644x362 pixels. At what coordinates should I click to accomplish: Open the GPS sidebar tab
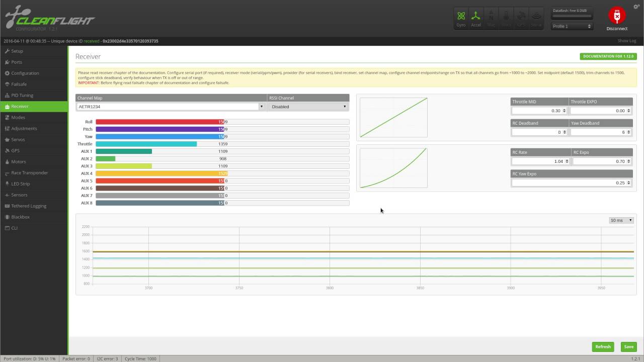34,151
